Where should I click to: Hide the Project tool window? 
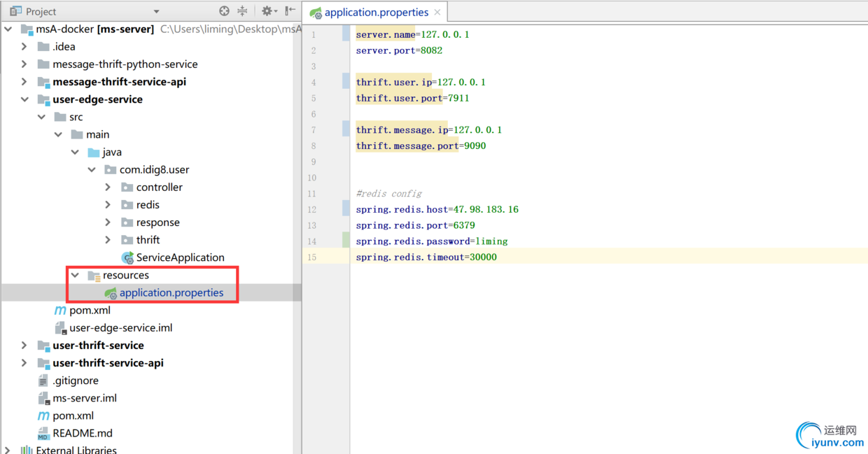pos(290,11)
